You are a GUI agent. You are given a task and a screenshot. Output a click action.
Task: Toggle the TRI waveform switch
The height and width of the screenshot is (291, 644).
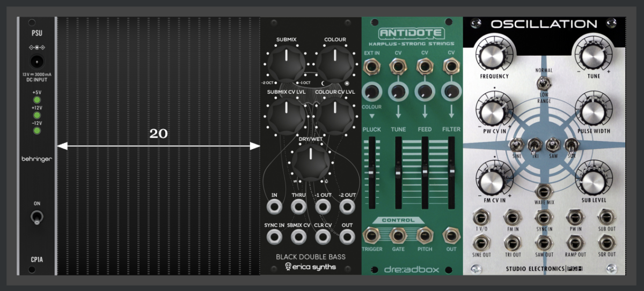click(x=535, y=145)
